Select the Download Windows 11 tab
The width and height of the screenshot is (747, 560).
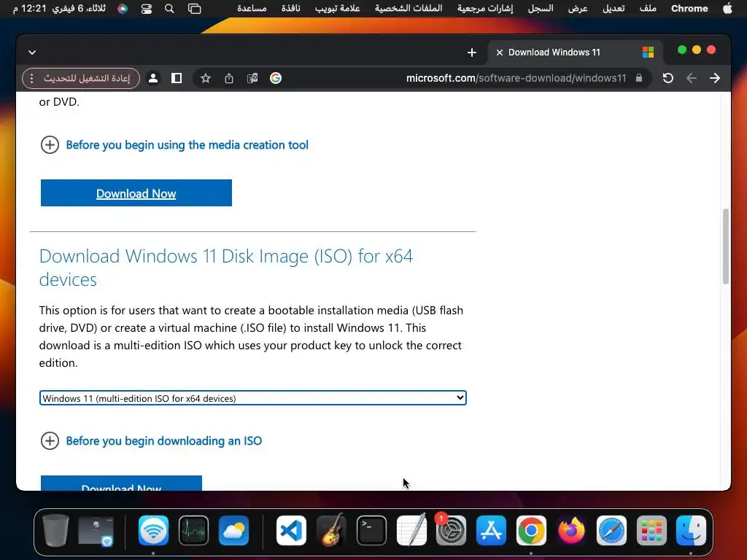pyautogui.click(x=575, y=52)
